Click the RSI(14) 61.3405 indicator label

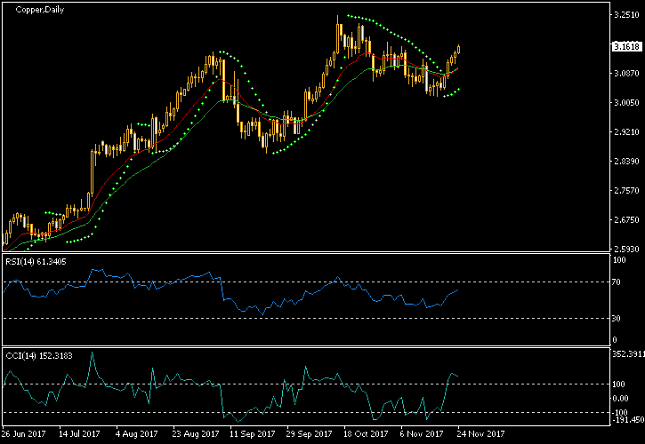(x=36, y=262)
